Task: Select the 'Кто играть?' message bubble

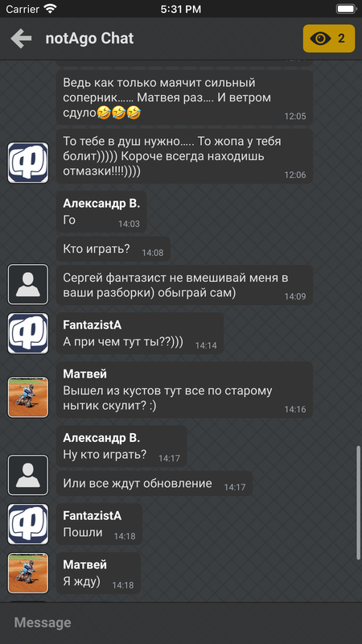Action: coord(113,249)
